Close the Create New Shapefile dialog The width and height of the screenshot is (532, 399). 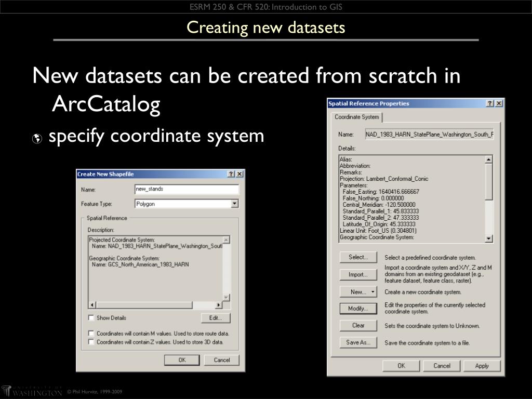click(239, 174)
